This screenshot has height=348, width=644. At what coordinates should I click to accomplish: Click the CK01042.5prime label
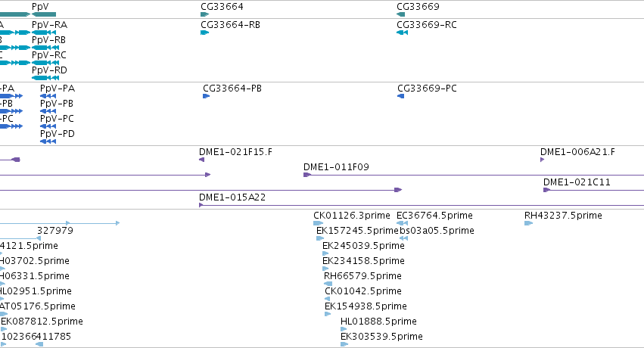[x=363, y=291]
